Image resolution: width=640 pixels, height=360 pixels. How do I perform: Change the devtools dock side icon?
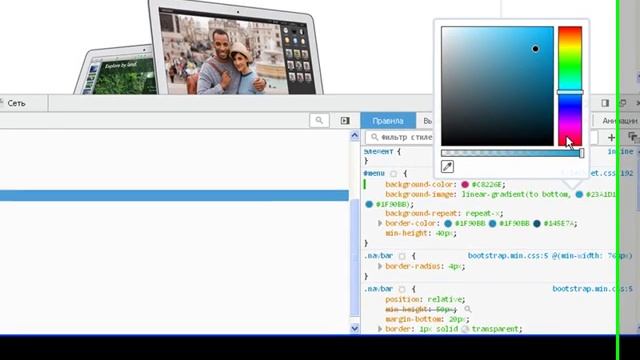click(x=605, y=103)
